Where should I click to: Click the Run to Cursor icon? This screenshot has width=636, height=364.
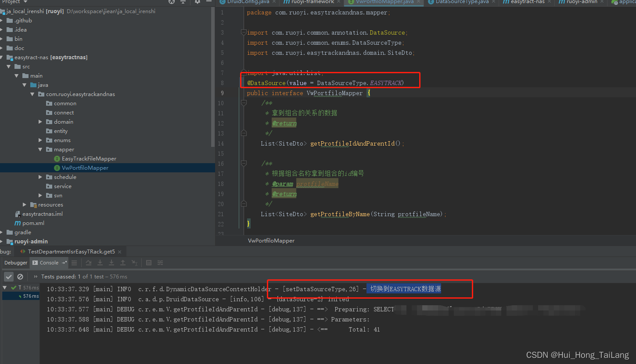coord(134,263)
